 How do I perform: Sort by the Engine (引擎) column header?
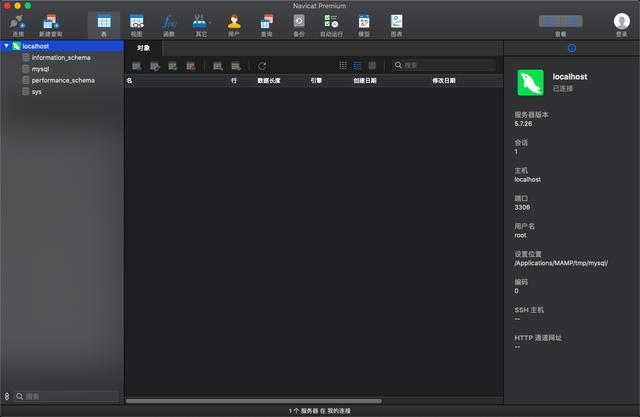pos(316,81)
